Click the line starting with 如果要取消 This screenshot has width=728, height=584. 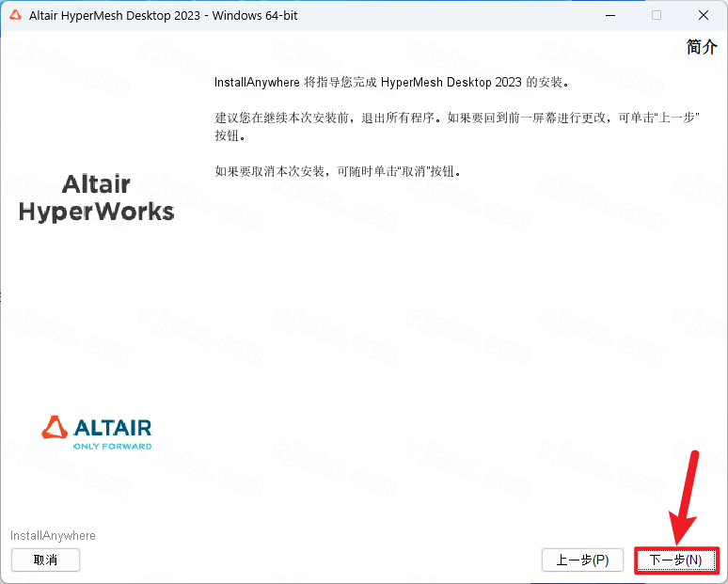click(x=340, y=172)
